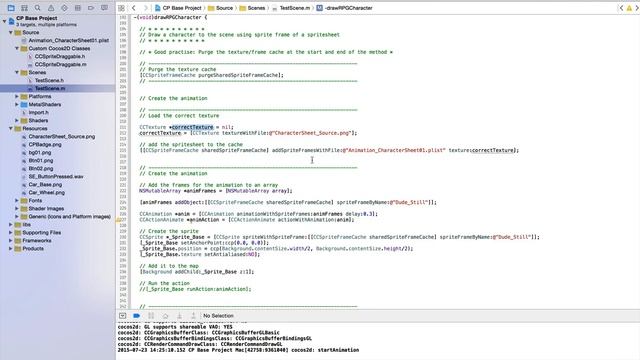Click the startAnimation console log line
Viewport: 640px width, 360px height.
tap(238, 350)
